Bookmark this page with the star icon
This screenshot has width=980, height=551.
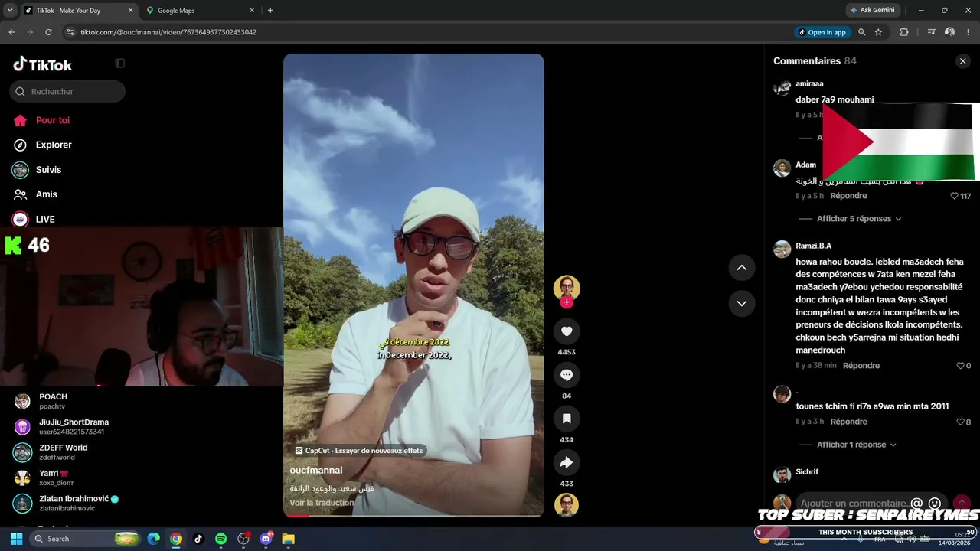coord(878,32)
